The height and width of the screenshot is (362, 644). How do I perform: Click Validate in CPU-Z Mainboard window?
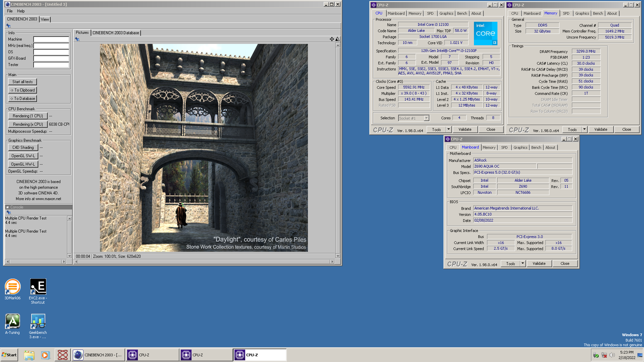point(539,263)
